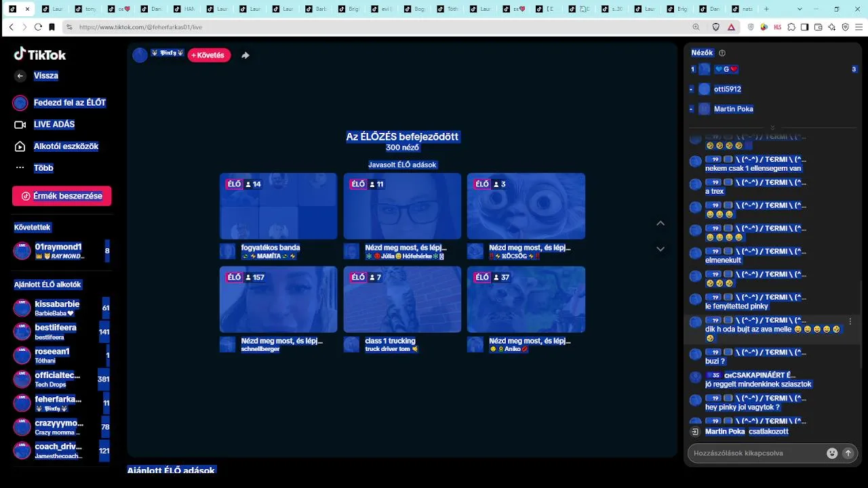Viewport: 868px width, 488px height.
Task: Open coach_driv... suggested creator
Action: click(x=62, y=451)
